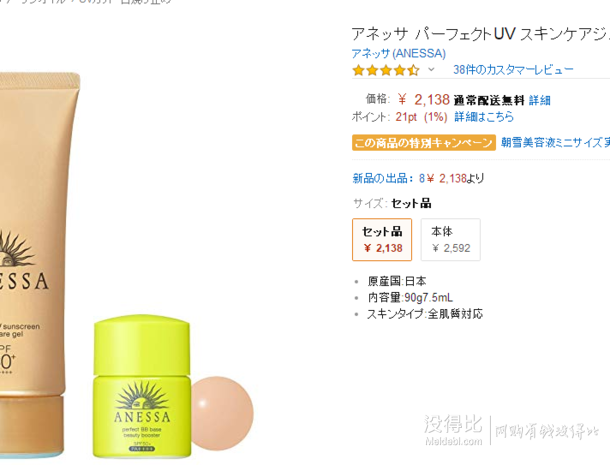Screen dimensions: 610x465
Task: Open the アネッサ (ANESSA) brand link
Action: [x=399, y=53]
